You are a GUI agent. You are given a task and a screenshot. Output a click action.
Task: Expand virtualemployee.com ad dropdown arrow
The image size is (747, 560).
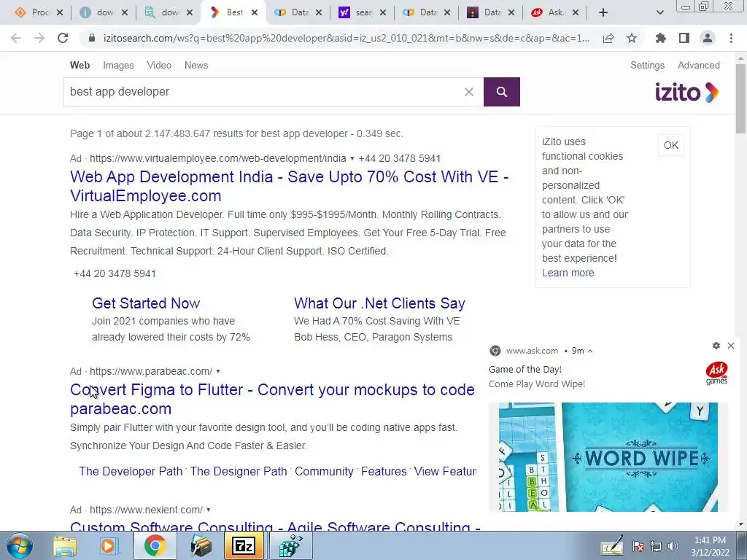352,158
